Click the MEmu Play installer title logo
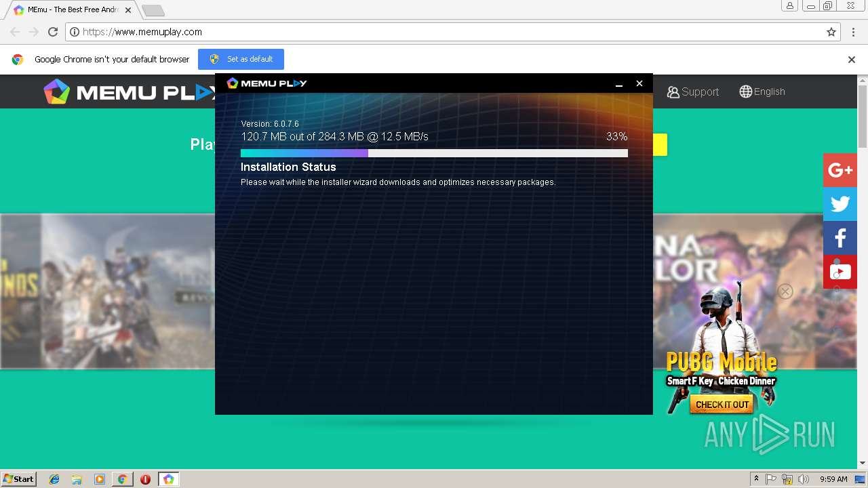The width and height of the screenshot is (868, 488). [267, 83]
